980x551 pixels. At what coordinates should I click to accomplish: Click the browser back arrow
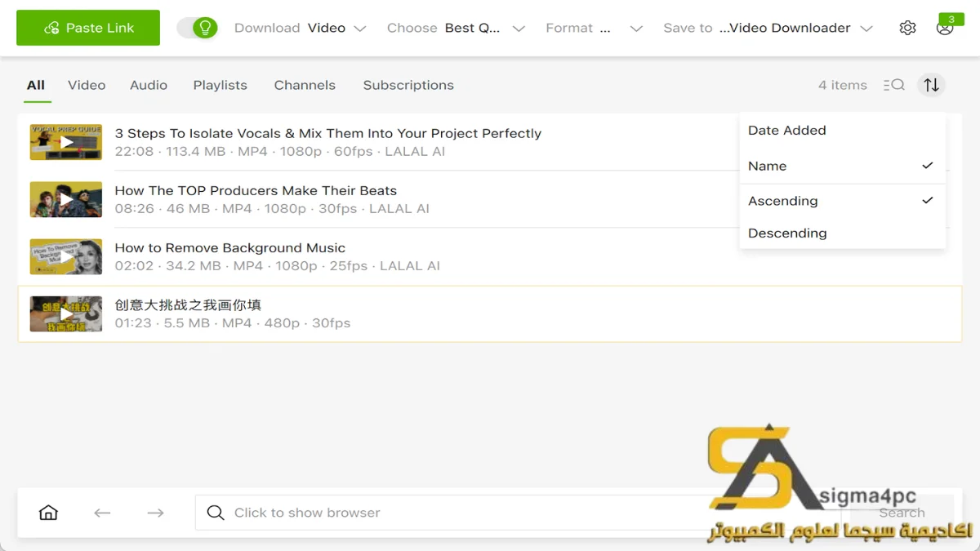tap(102, 513)
